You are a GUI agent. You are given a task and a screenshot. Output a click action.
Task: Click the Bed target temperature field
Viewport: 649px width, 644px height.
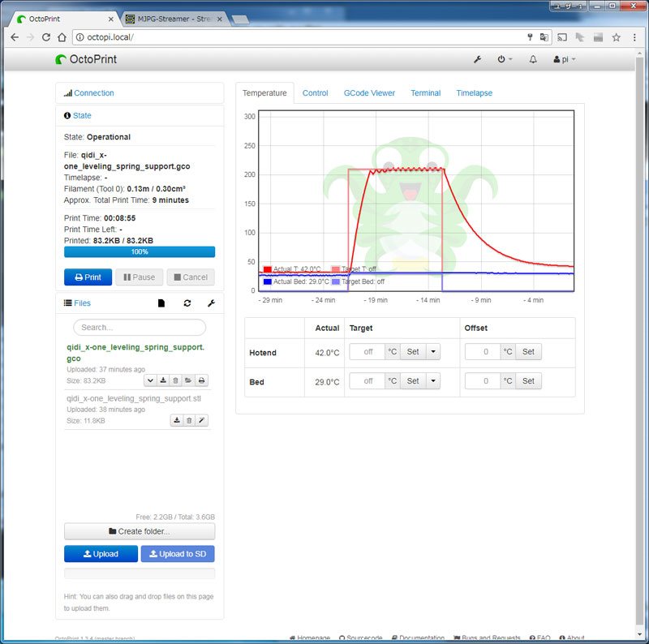[367, 381]
